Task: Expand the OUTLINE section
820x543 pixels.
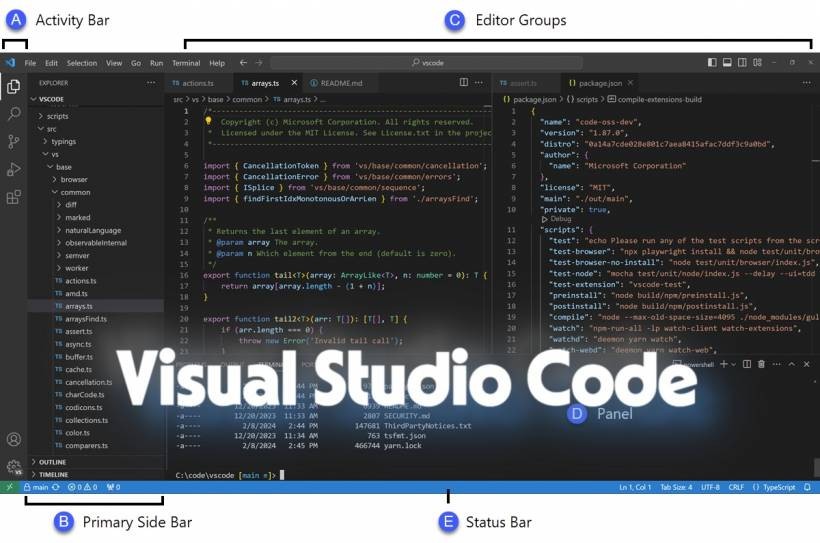Action: coord(52,462)
